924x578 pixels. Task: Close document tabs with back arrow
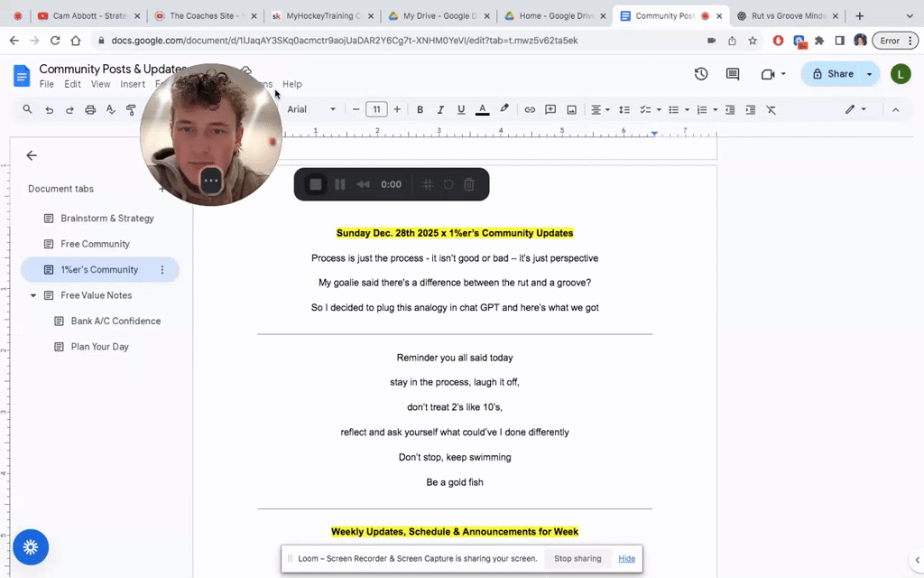pyautogui.click(x=32, y=155)
